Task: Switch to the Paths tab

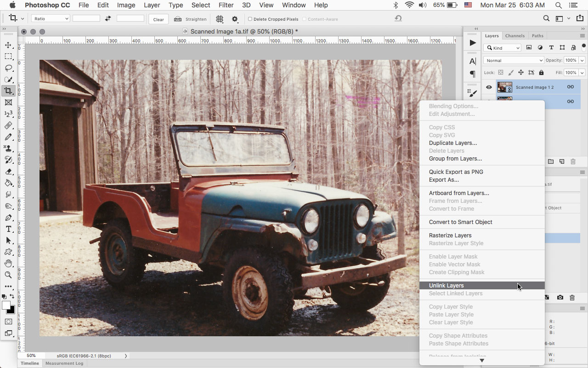Action: click(537, 36)
